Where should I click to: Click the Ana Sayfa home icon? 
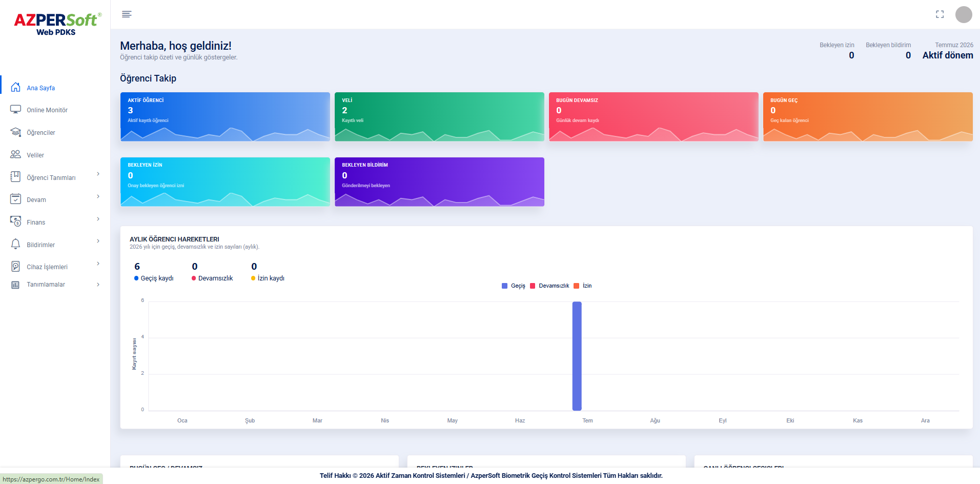point(15,87)
